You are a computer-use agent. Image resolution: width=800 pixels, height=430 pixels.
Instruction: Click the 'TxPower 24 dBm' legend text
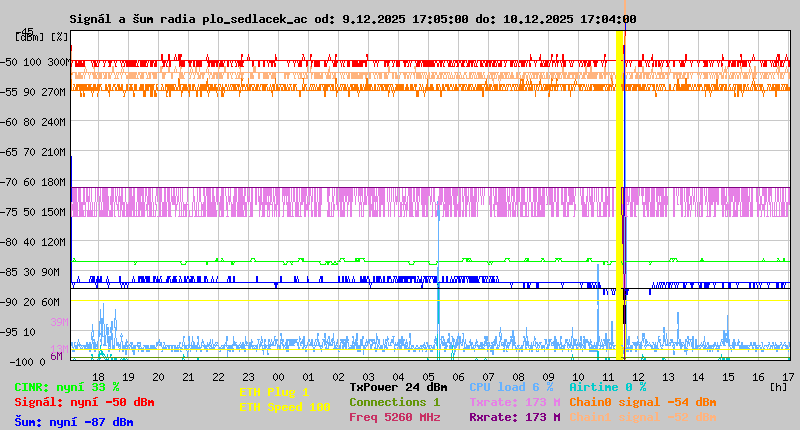(x=398, y=387)
